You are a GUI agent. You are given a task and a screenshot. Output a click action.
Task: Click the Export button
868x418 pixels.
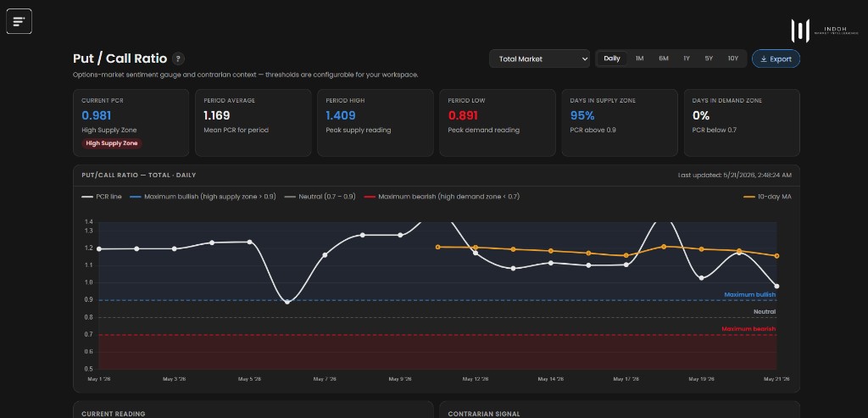(776, 59)
